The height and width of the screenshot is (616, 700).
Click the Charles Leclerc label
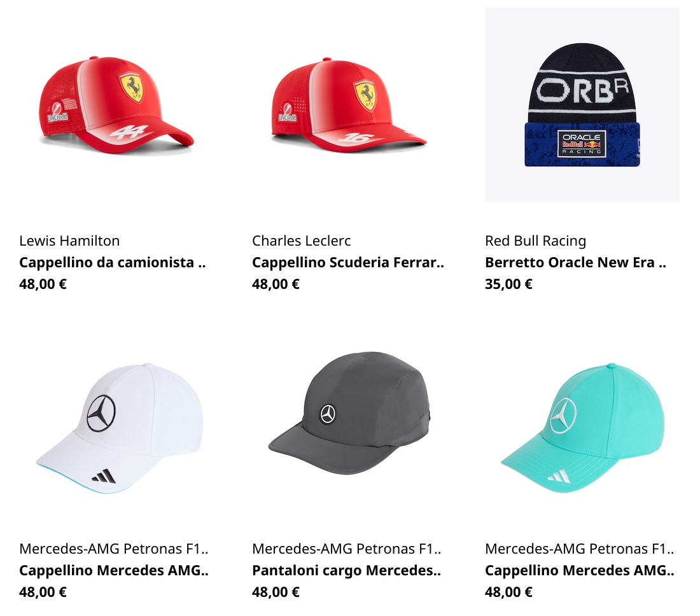click(302, 241)
